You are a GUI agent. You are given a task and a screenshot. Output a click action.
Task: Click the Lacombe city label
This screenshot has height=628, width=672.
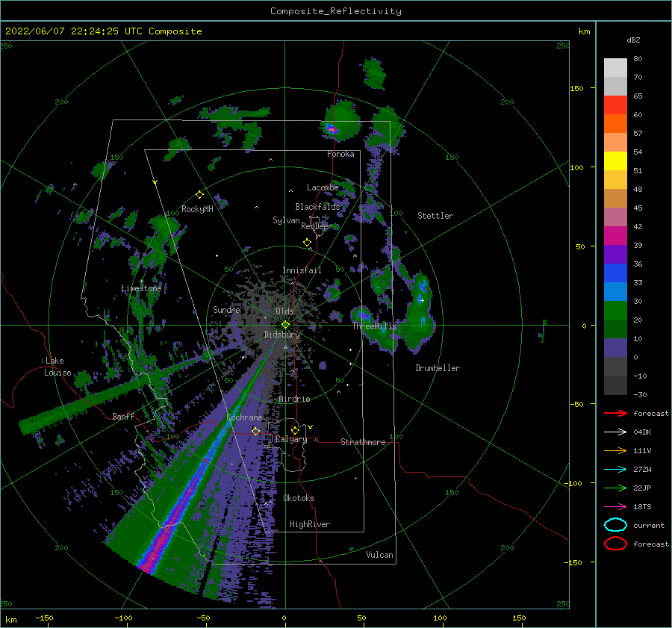click(323, 187)
